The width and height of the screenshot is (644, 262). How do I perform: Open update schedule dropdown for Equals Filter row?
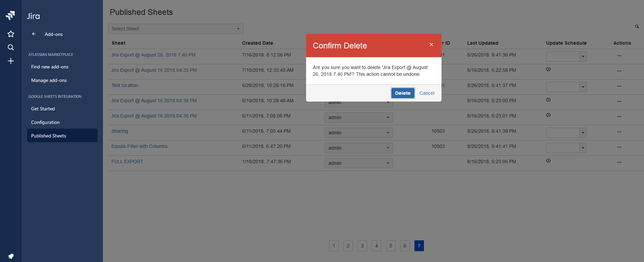pyautogui.click(x=566, y=148)
